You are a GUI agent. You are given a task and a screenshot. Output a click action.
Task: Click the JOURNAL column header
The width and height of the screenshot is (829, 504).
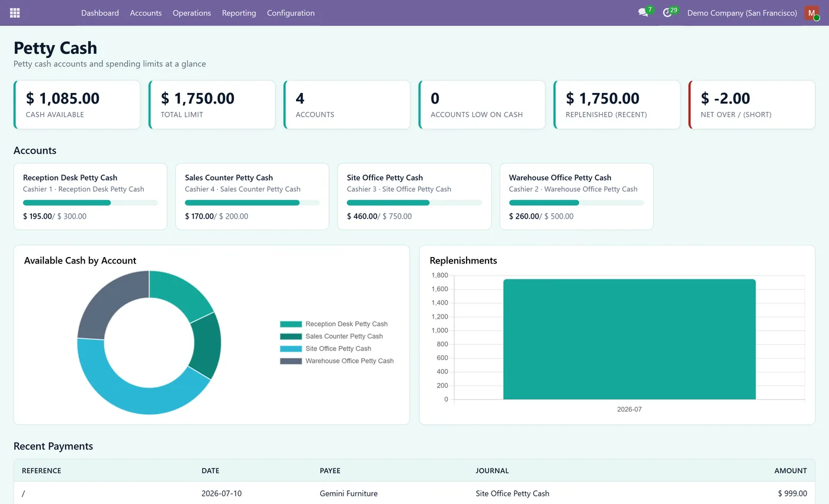[492, 471]
